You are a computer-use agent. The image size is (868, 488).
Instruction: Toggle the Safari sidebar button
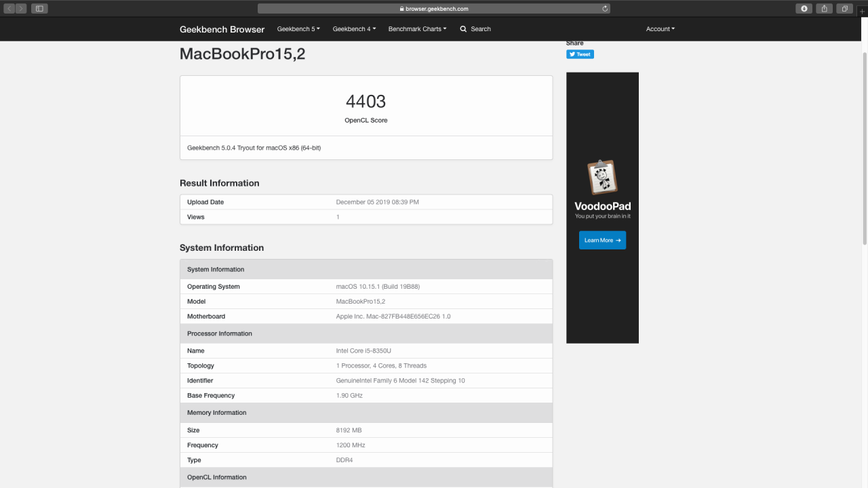point(39,9)
